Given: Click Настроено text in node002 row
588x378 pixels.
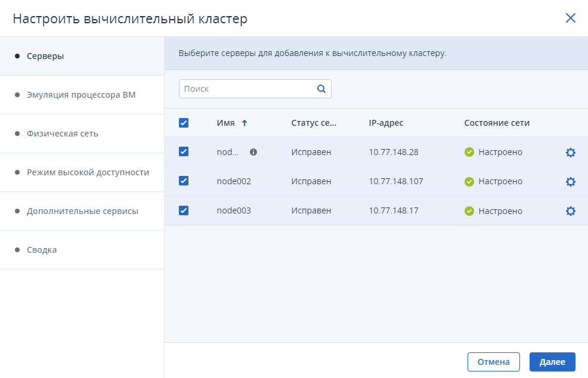Looking at the screenshot, I should pos(500,181).
